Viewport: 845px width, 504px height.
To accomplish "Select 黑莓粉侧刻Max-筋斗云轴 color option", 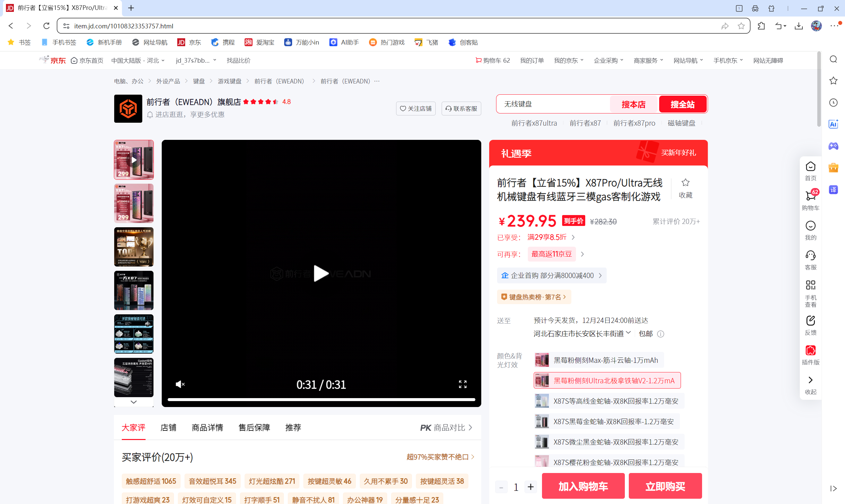I will (x=599, y=360).
